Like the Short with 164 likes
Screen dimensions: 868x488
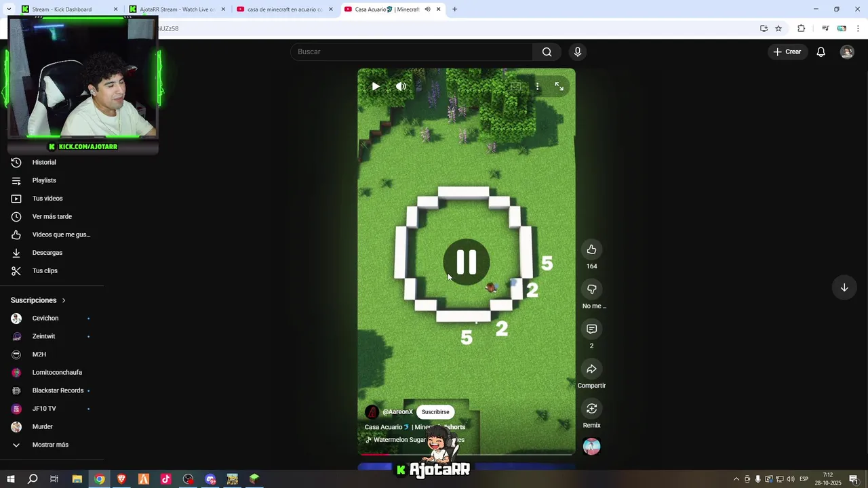pos(591,249)
